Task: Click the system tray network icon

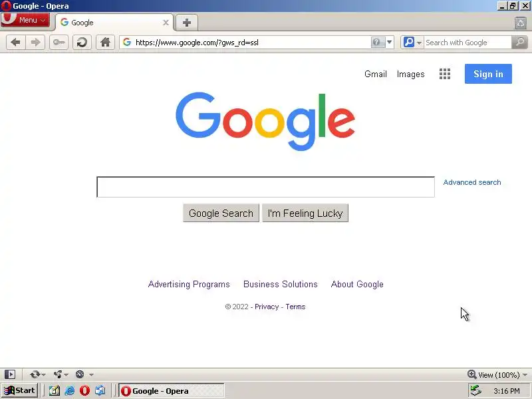Action: pyautogui.click(x=475, y=391)
